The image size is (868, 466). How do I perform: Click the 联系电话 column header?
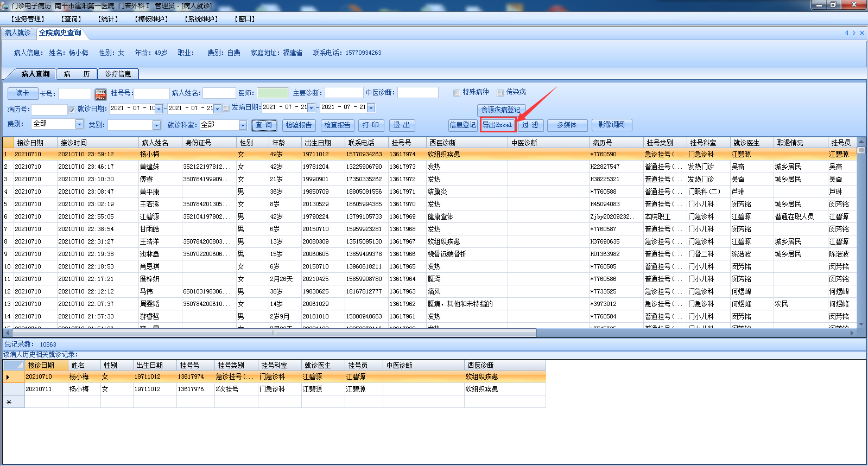coord(366,143)
